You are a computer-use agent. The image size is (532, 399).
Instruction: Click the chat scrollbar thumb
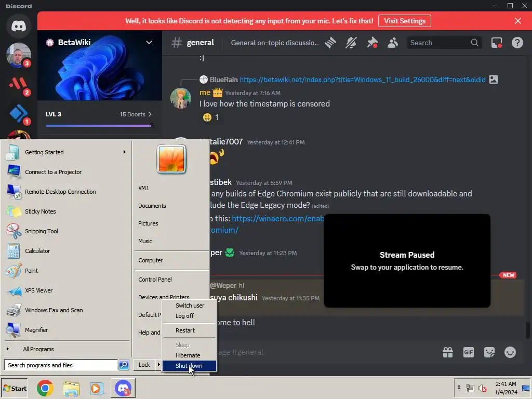pos(528,330)
